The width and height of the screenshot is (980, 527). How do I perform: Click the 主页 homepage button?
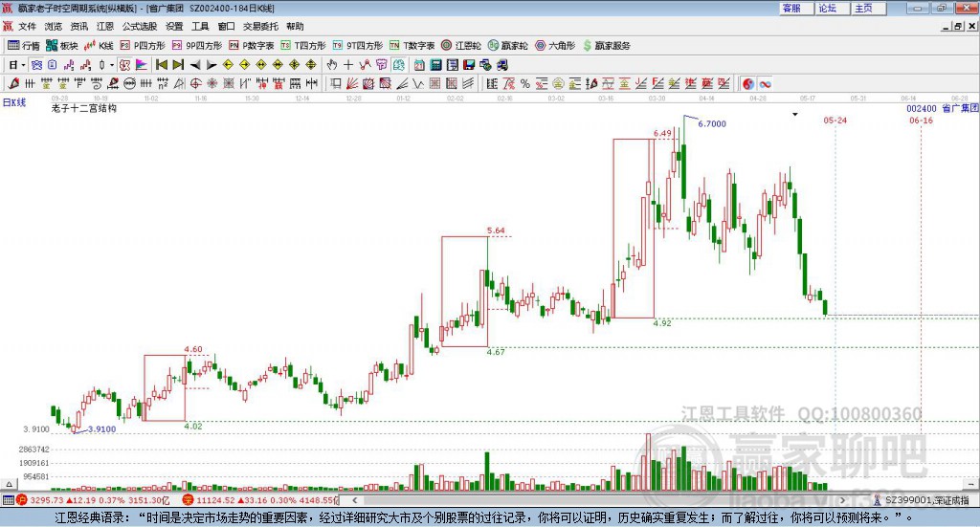click(868, 8)
